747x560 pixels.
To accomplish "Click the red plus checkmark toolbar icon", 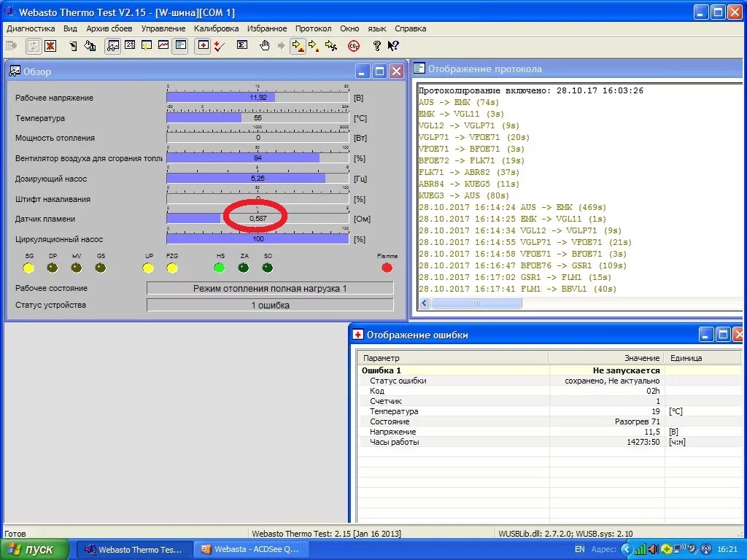I will click(219, 46).
